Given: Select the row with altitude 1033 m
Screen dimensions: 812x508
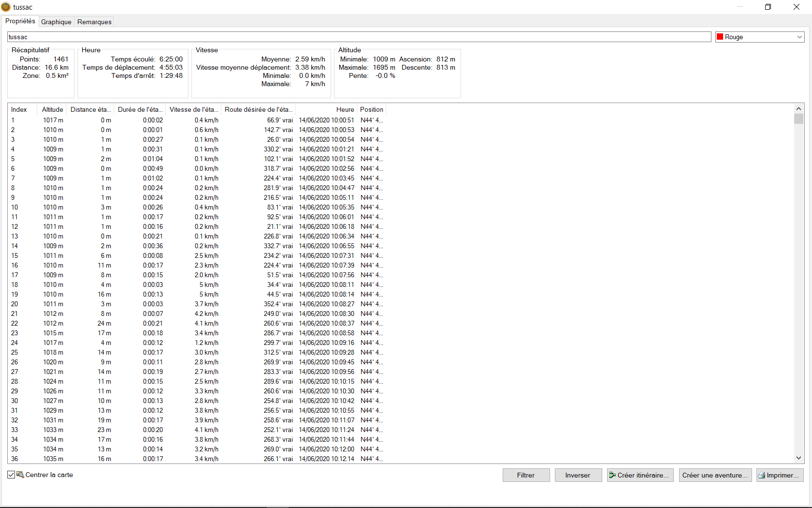Looking at the screenshot, I should 197,430.
